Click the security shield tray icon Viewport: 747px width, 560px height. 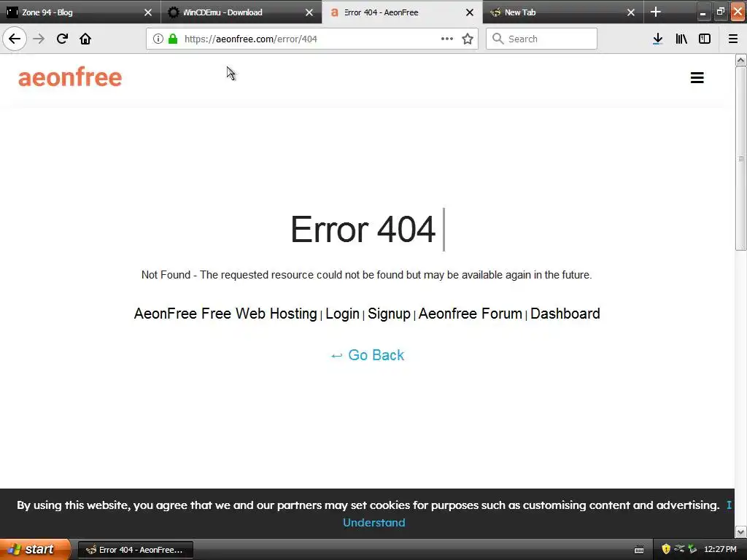click(x=666, y=549)
